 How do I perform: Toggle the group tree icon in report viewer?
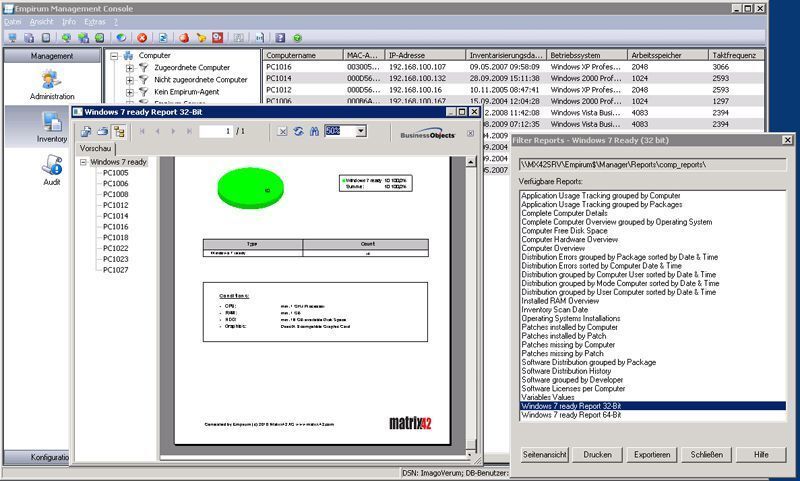point(119,132)
